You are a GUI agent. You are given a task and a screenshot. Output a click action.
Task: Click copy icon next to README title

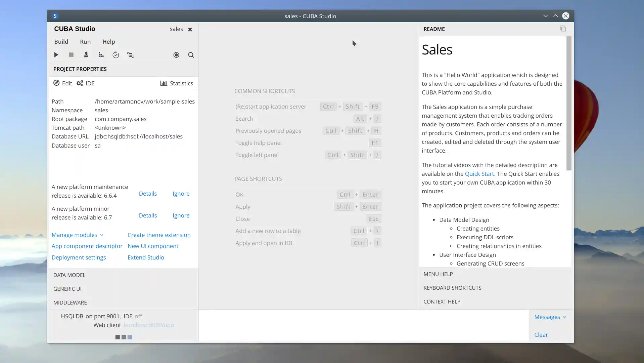coord(563,29)
